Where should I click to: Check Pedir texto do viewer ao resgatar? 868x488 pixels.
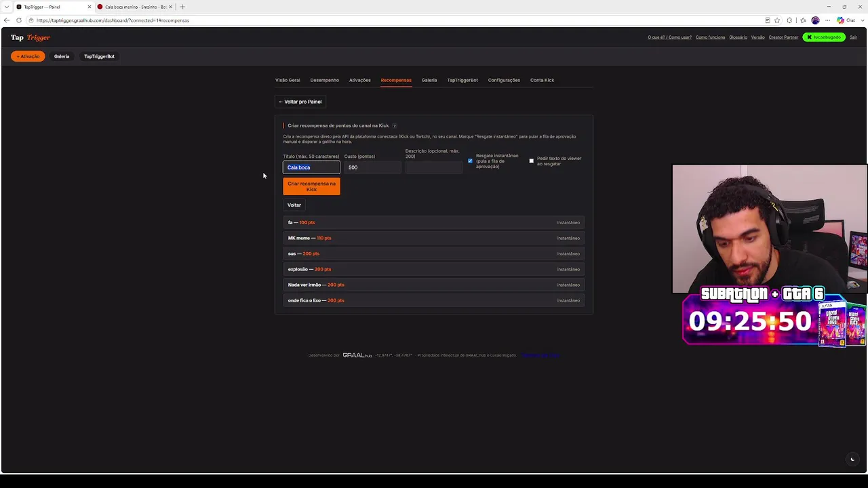532,161
